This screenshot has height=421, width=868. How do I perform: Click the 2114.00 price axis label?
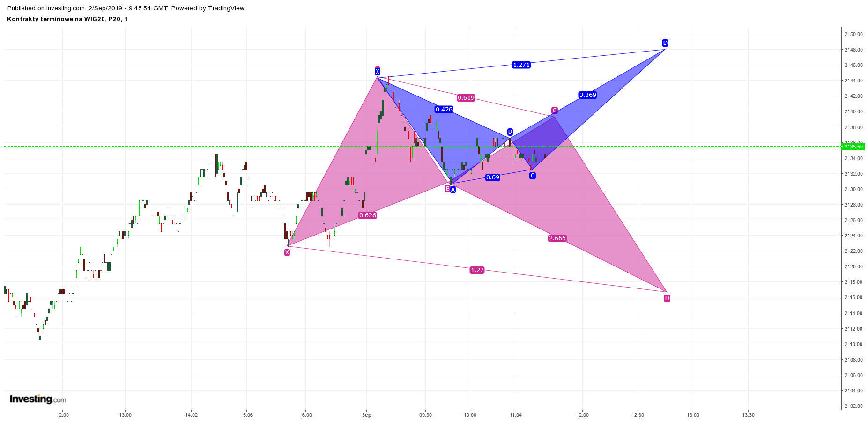pyautogui.click(x=853, y=313)
